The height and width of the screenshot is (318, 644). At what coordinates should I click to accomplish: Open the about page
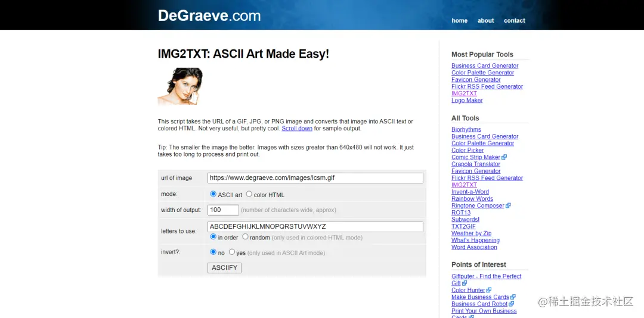(x=485, y=20)
